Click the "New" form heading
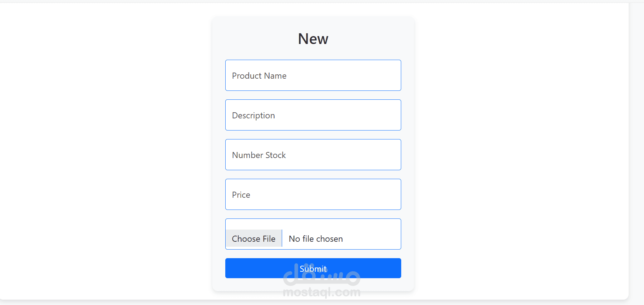644x305 pixels. click(x=313, y=39)
